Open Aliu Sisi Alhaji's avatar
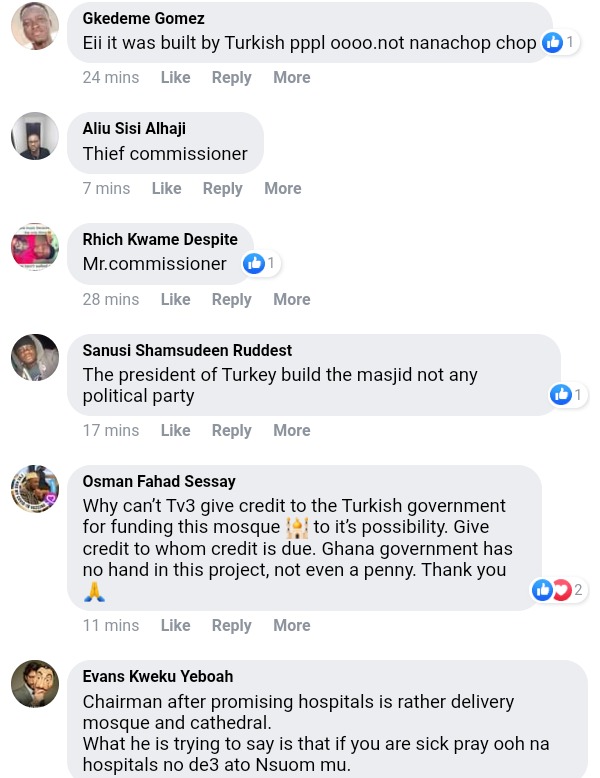The image size is (600, 778). (x=35, y=136)
